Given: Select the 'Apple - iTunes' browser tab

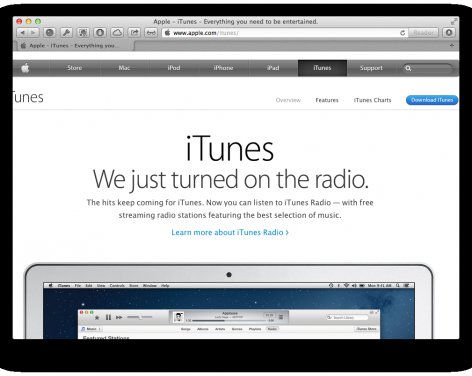Looking at the screenshot, I should [74, 46].
